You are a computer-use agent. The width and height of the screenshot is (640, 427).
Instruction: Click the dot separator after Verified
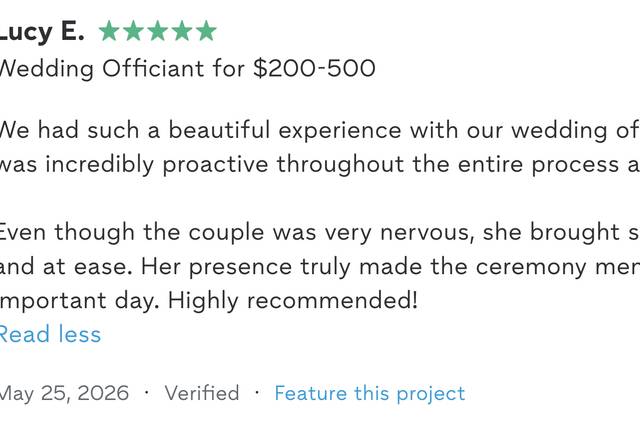(x=257, y=393)
